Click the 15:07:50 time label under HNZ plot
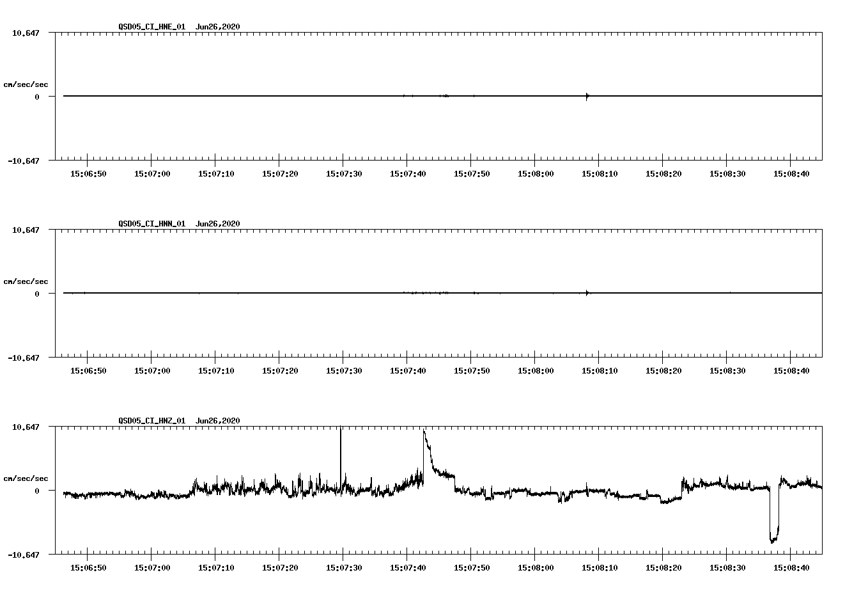 (472, 567)
